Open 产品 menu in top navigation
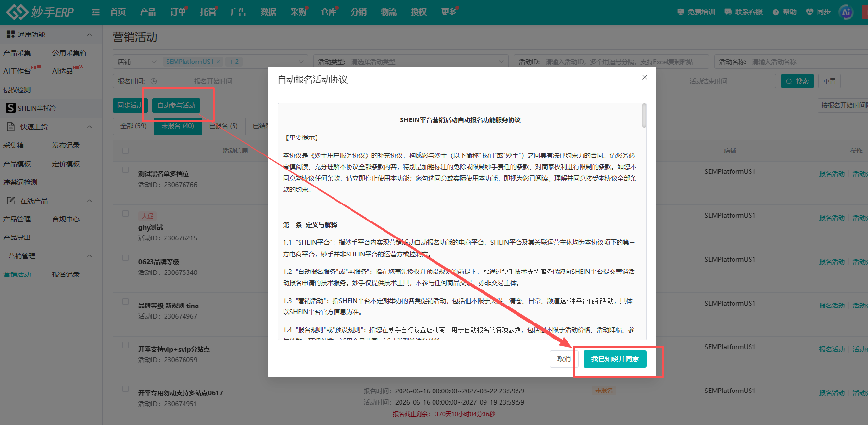The height and width of the screenshot is (425, 868). [148, 12]
